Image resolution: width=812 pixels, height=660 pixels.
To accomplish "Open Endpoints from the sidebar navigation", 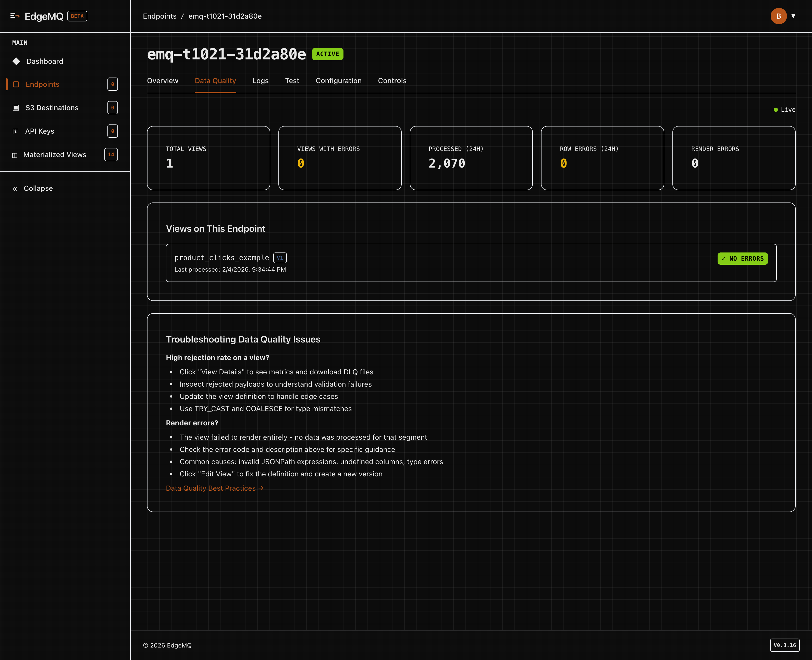I will click(x=42, y=84).
